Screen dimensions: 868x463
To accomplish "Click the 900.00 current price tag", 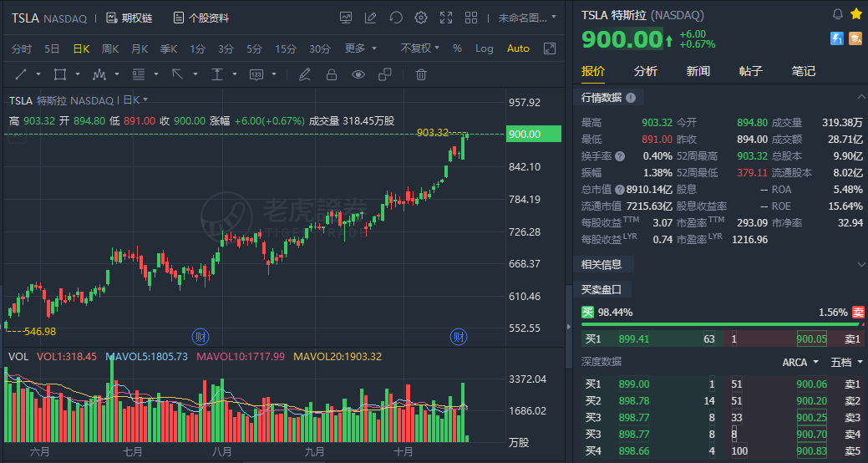I will click(534, 134).
